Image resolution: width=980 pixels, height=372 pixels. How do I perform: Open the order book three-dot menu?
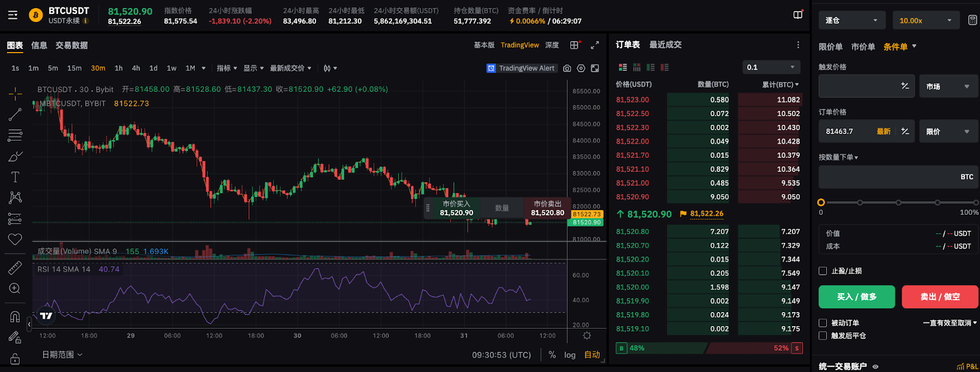[x=798, y=45]
